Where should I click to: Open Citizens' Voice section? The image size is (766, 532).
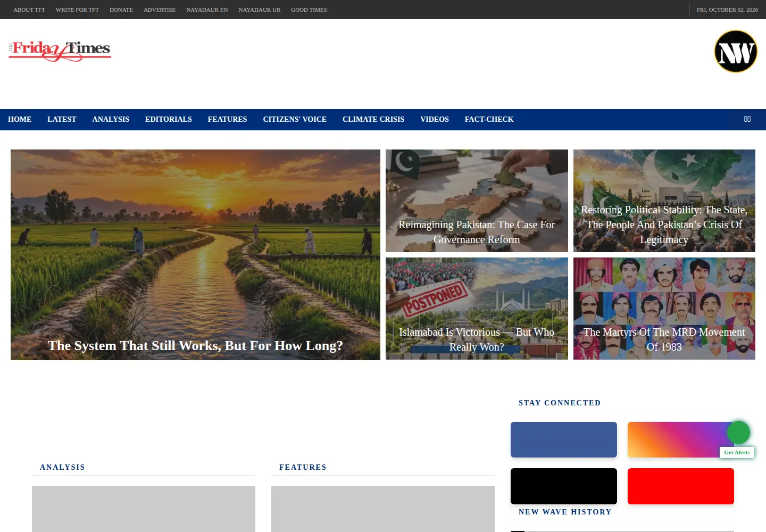point(295,120)
